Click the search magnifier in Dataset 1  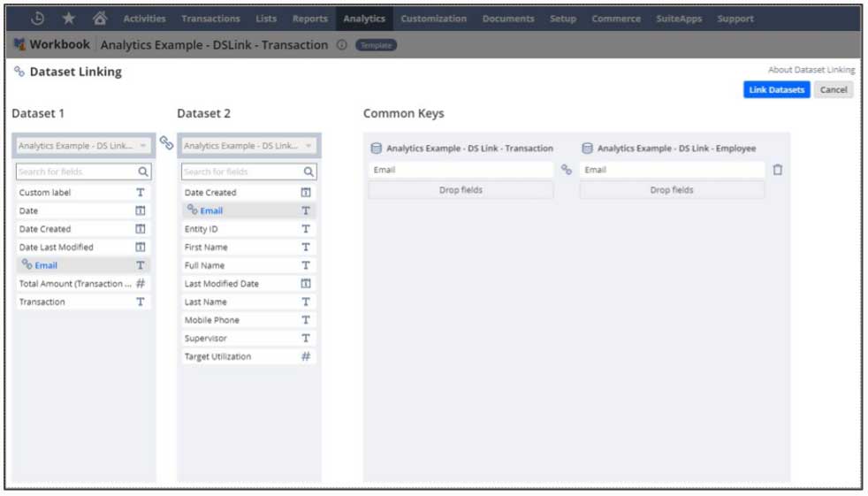(142, 172)
